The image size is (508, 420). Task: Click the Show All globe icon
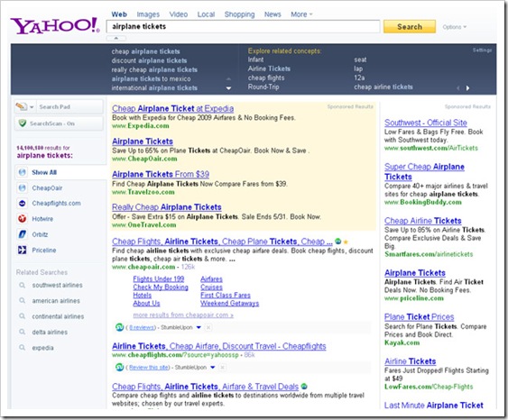22,172
